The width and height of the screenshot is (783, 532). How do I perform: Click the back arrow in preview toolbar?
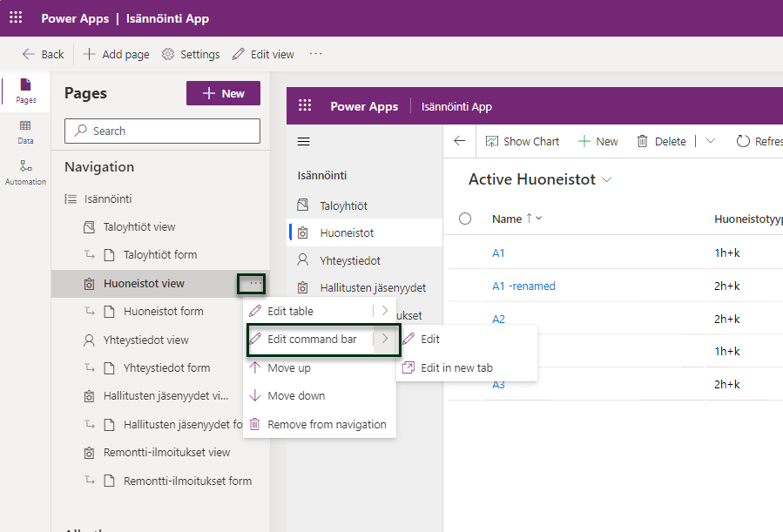[460, 141]
